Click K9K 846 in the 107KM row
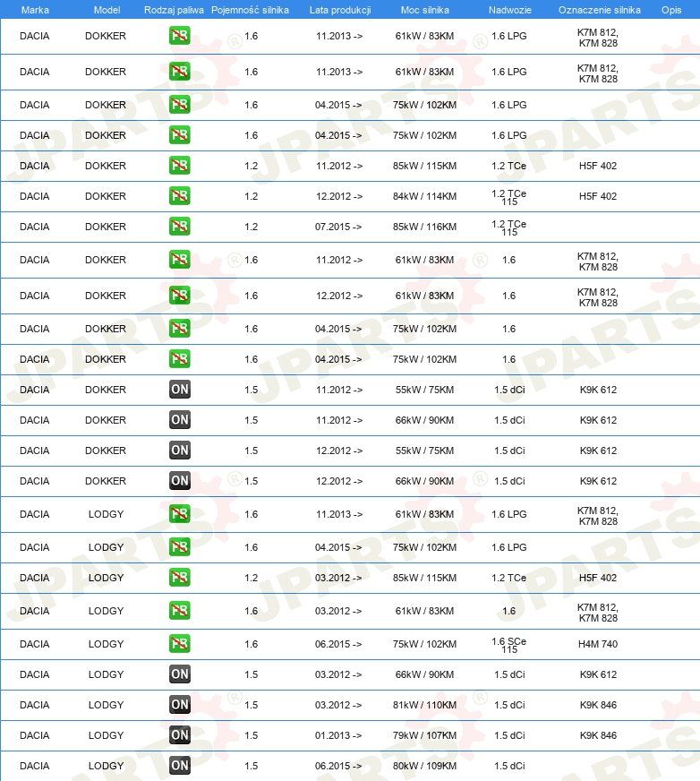 598,735
